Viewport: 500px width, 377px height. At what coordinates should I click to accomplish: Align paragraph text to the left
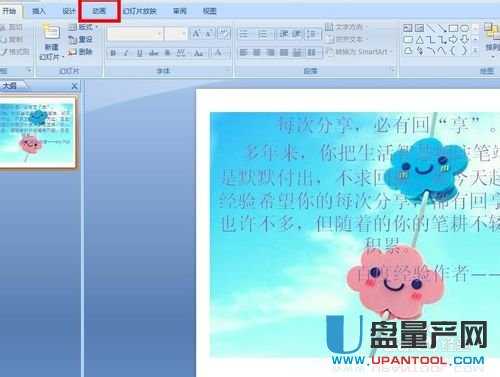pos(244,52)
